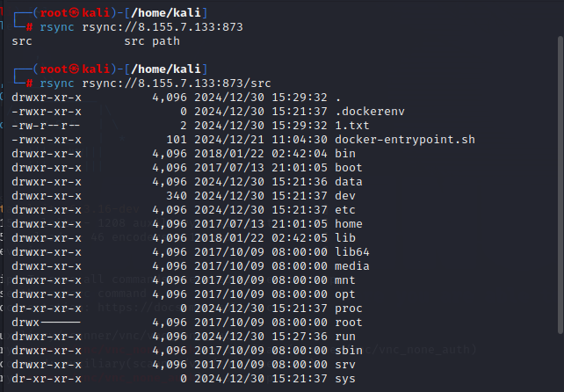
Task: Click the media directory name
Action: [352, 266]
